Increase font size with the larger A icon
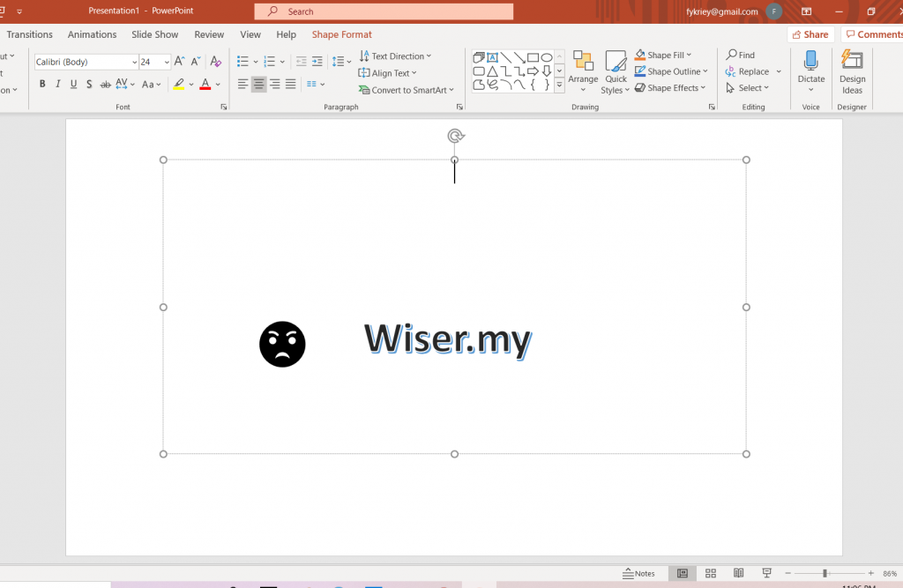903x588 pixels. [x=179, y=61]
